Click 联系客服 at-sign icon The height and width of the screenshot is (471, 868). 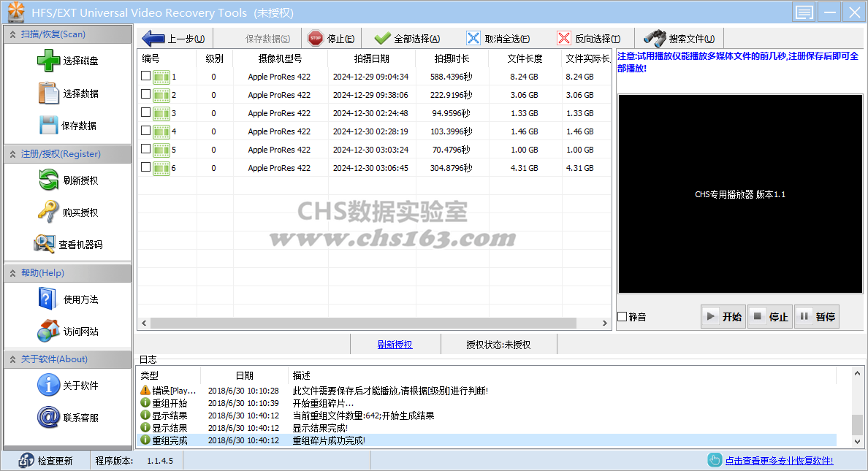[x=48, y=417]
